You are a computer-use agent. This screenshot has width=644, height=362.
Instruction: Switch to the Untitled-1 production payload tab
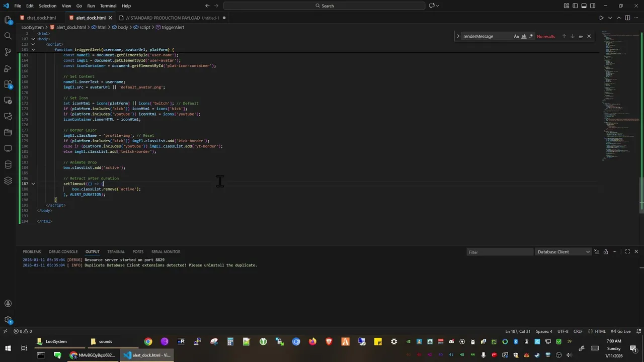pyautogui.click(x=173, y=18)
